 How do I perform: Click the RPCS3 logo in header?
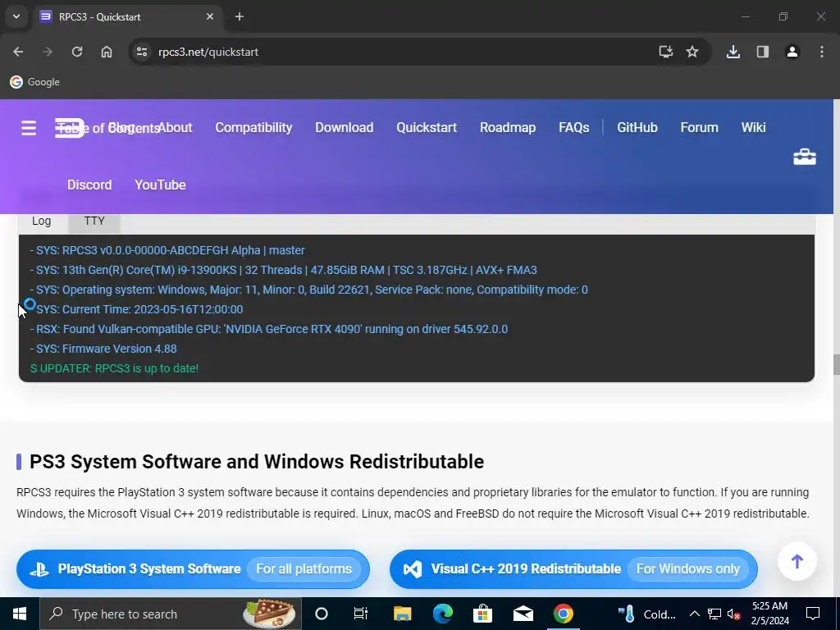(x=71, y=127)
